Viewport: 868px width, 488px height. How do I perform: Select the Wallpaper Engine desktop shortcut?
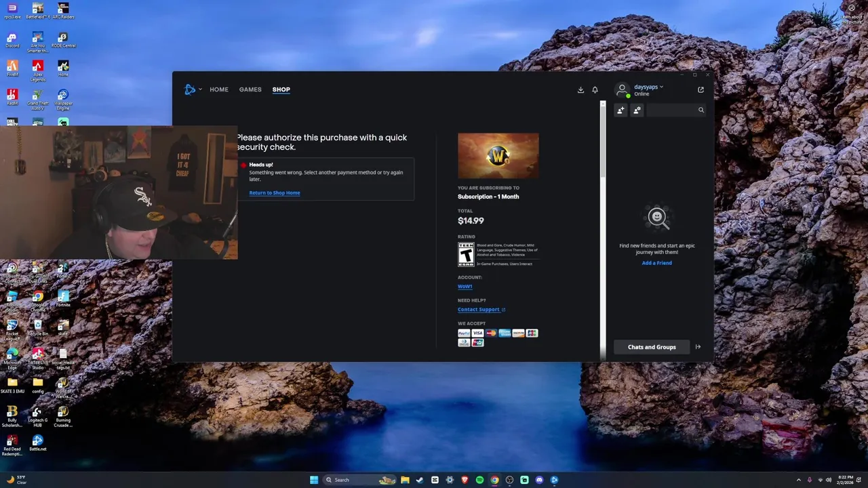63,100
